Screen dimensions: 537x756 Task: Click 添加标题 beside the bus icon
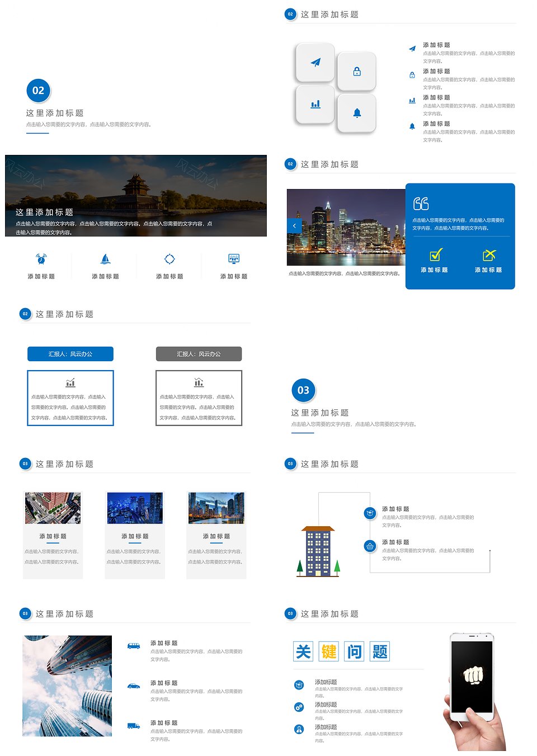pos(164,643)
